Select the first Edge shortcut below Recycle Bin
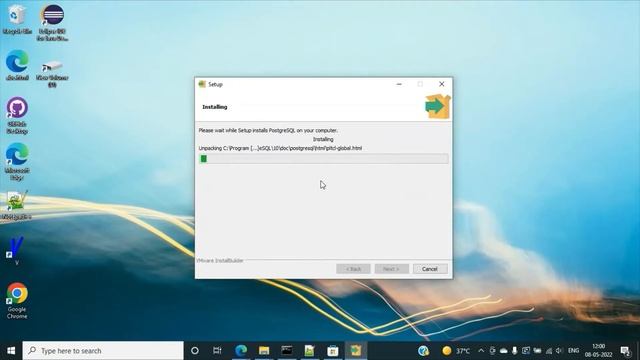640x360 pixels. [17, 65]
